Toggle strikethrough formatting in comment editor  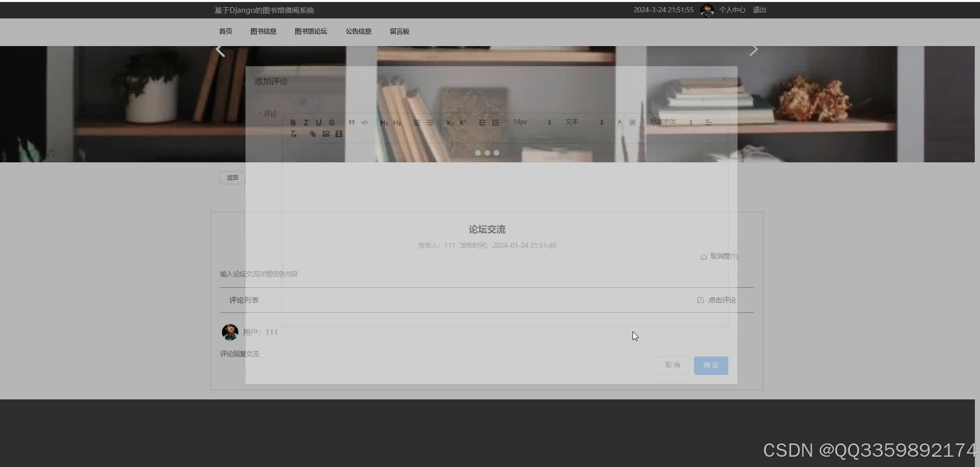(331, 122)
